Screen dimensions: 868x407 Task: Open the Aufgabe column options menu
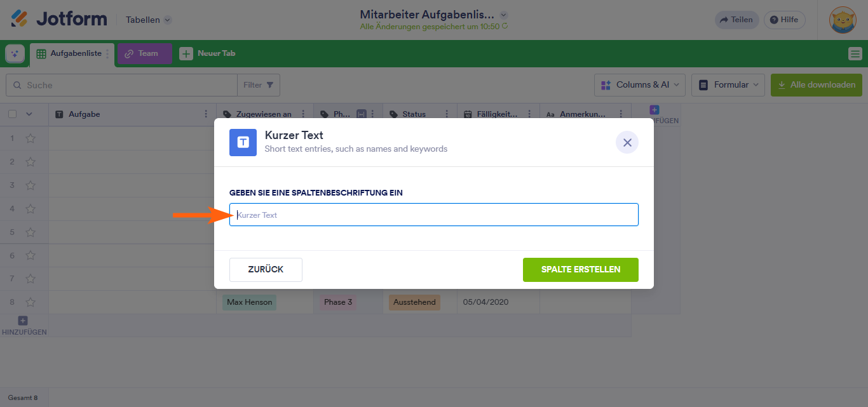[x=206, y=114]
